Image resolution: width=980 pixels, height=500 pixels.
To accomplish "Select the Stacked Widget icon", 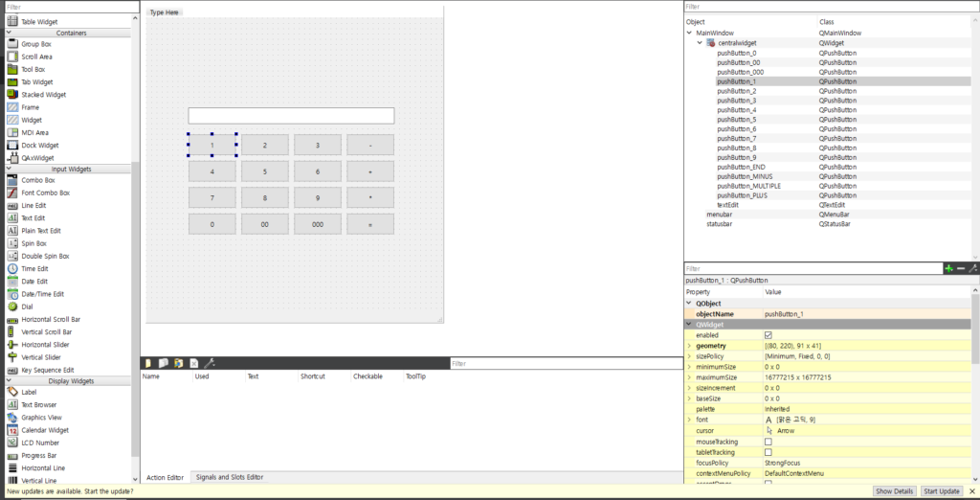I will tap(13, 95).
